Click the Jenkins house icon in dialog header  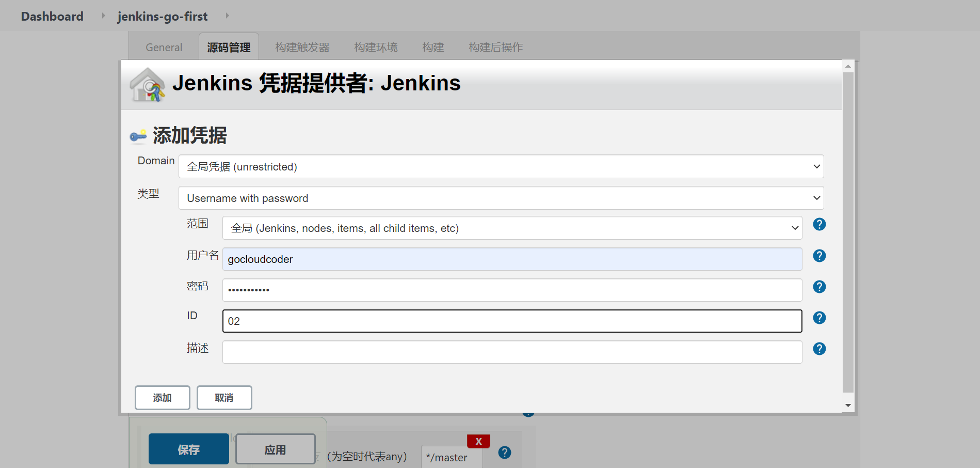click(147, 84)
